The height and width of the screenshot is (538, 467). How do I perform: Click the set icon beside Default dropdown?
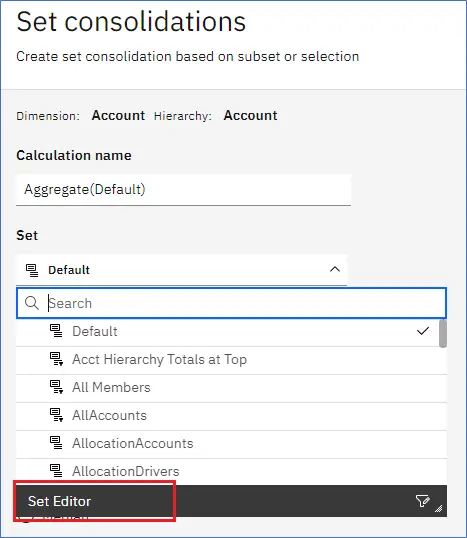pos(32,270)
